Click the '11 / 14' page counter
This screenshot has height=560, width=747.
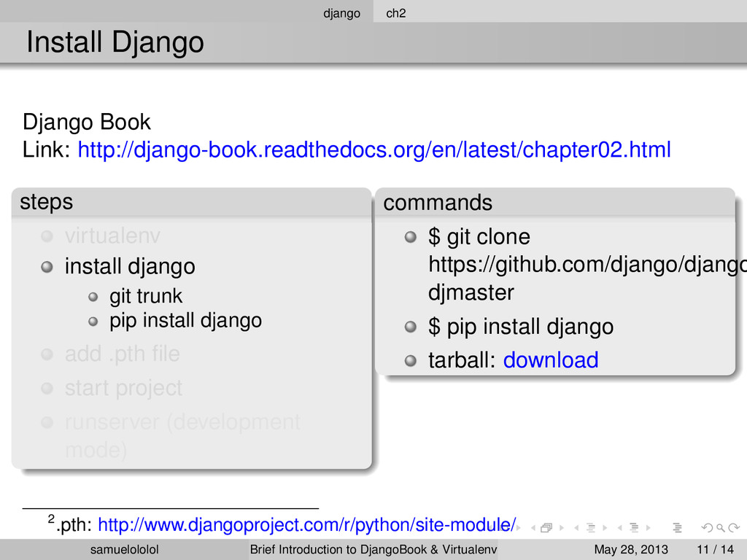coord(715,550)
